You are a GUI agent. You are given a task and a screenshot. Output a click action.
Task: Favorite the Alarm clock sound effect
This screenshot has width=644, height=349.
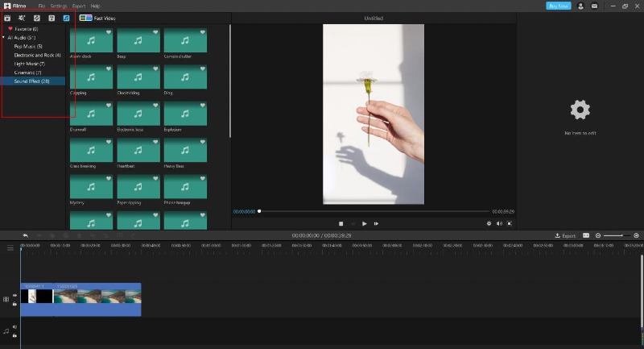point(109,32)
